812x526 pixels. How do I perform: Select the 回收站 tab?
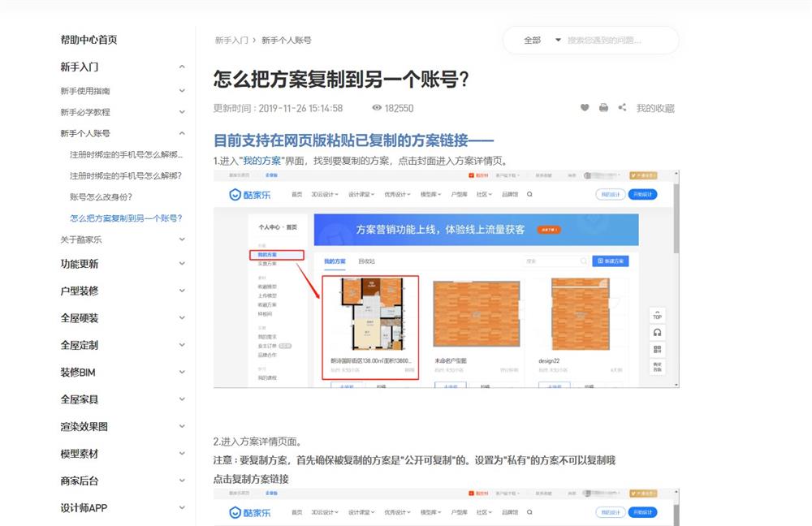[366, 261]
